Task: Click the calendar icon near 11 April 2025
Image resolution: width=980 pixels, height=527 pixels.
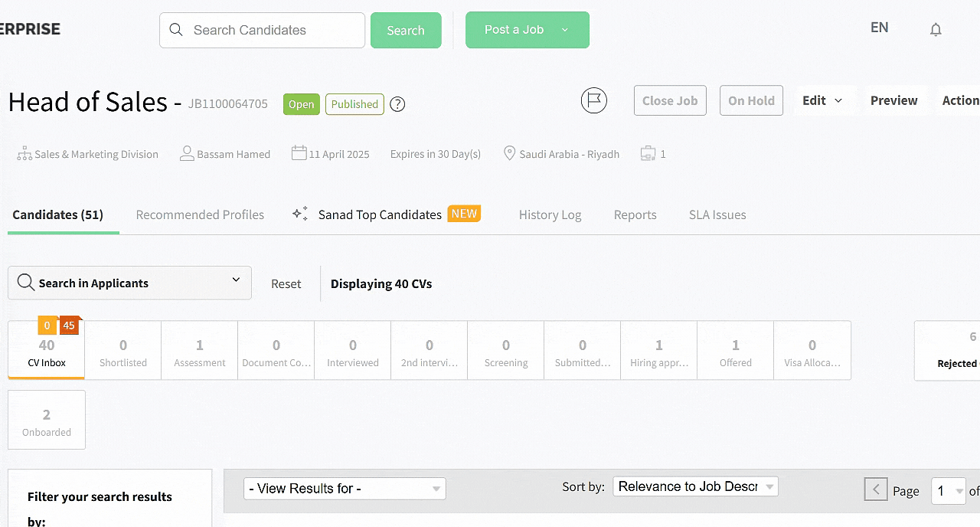Action: 299,153
